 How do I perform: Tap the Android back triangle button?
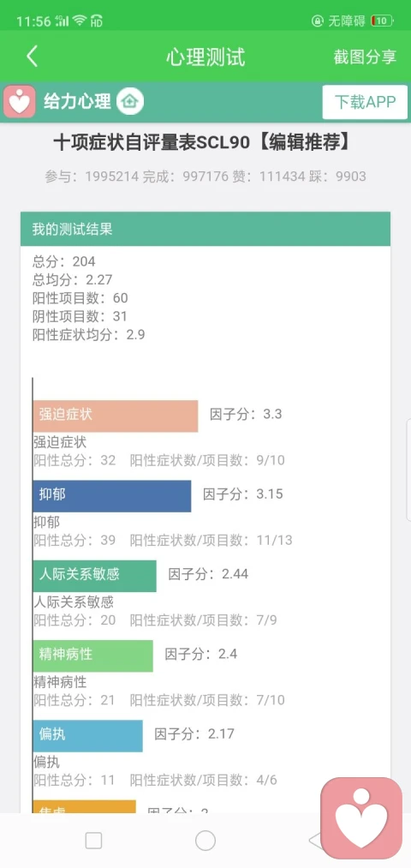(x=315, y=841)
